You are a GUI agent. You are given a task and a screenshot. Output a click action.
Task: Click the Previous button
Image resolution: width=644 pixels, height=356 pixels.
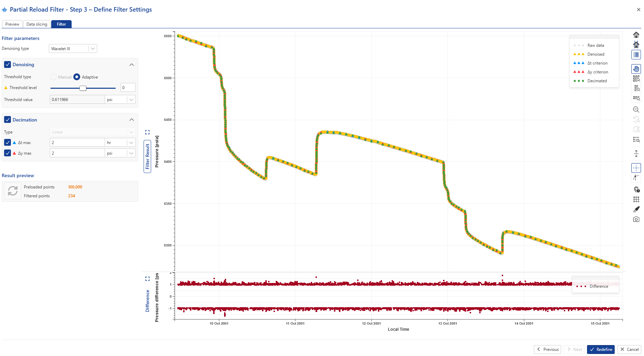(x=547, y=350)
